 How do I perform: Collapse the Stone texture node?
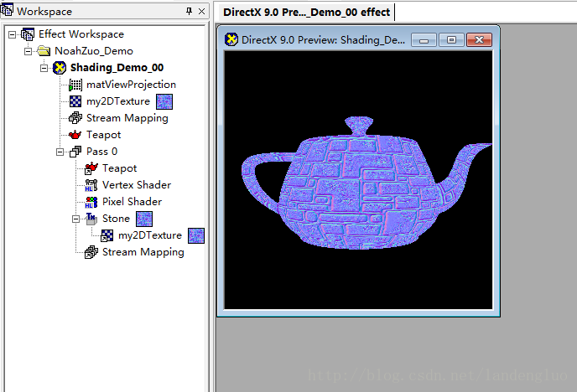[75, 219]
